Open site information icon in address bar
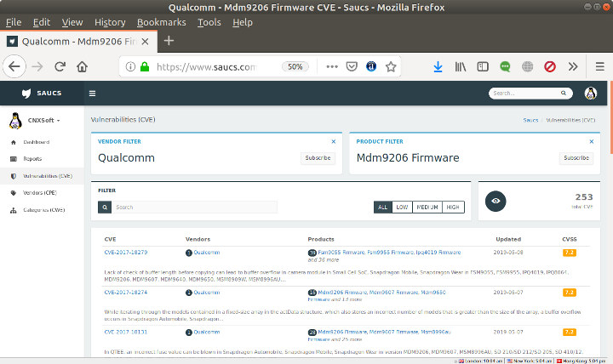Viewport: 613px width, 364px height. 130,67
